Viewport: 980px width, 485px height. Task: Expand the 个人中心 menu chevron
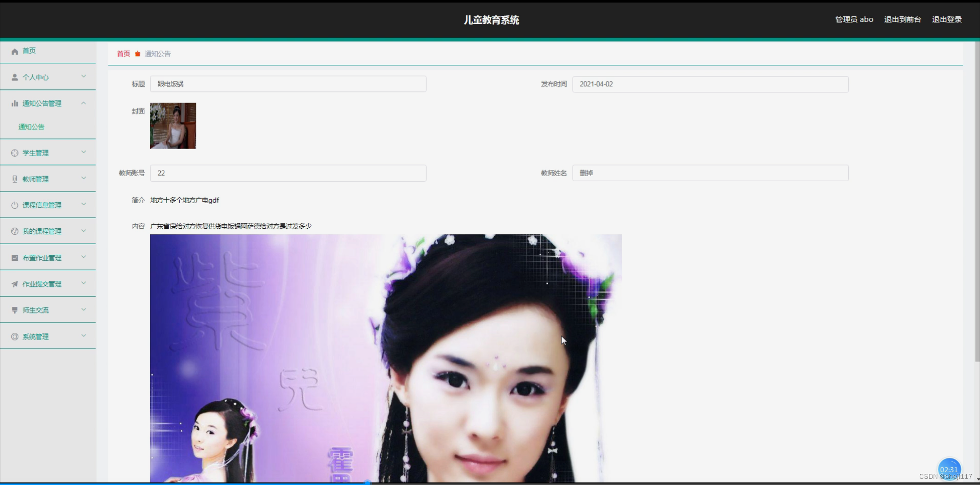click(83, 77)
